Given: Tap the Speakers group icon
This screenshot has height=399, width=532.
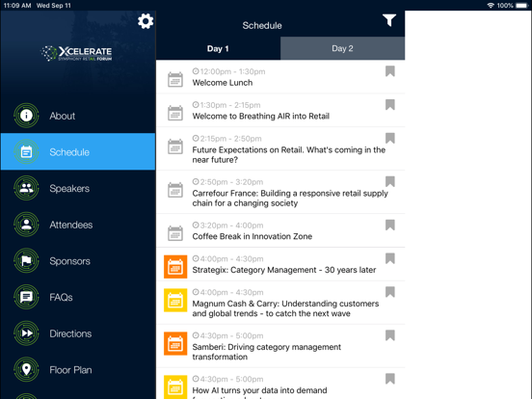Looking at the screenshot, I should pyautogui.click(x=26, y=188).
